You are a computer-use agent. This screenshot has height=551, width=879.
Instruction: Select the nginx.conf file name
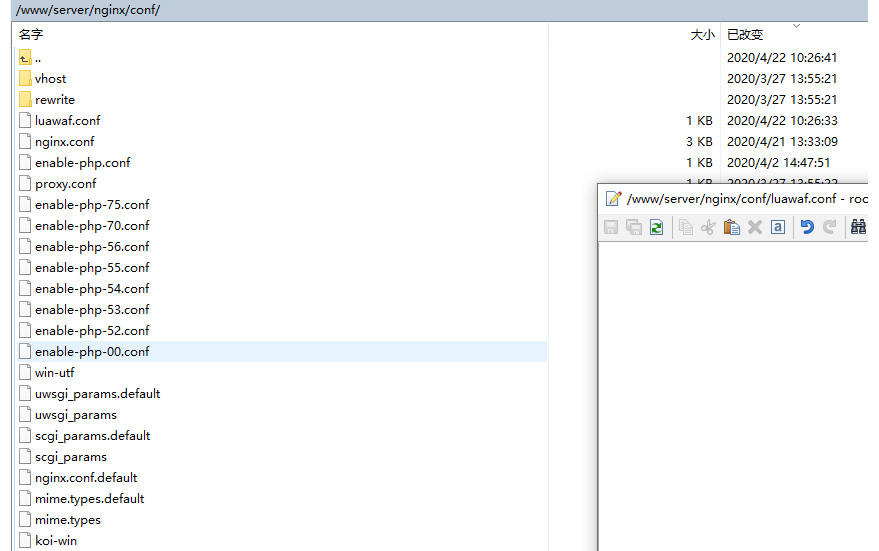(64, 141)
